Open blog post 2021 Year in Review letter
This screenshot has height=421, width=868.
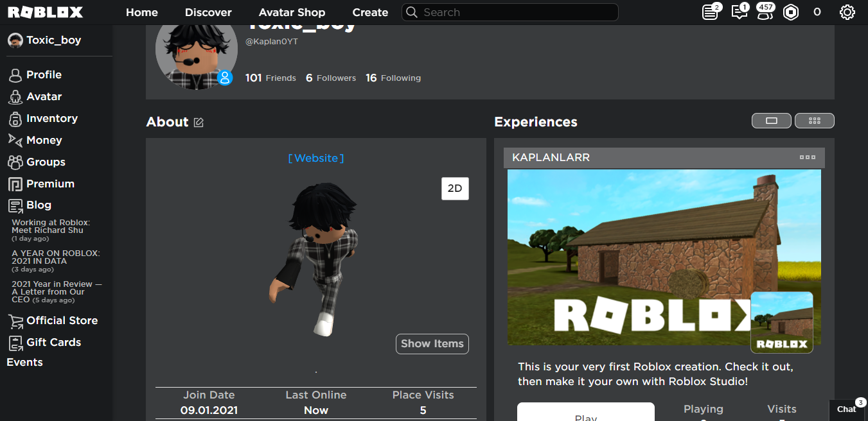pos(57,291)
